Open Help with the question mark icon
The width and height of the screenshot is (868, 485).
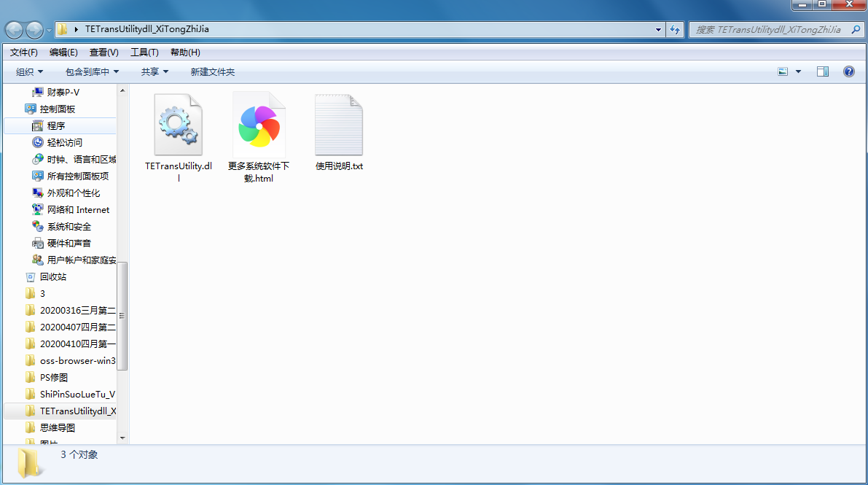coord(848,71)
